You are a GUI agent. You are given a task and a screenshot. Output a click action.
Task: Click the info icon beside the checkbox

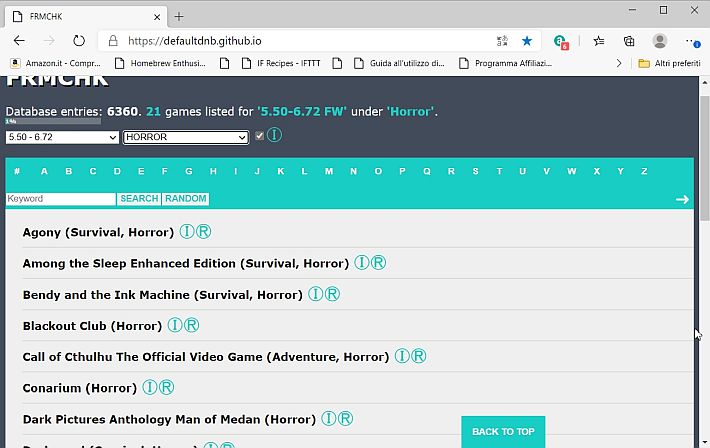pyautogui.click(x=274, y=135)
